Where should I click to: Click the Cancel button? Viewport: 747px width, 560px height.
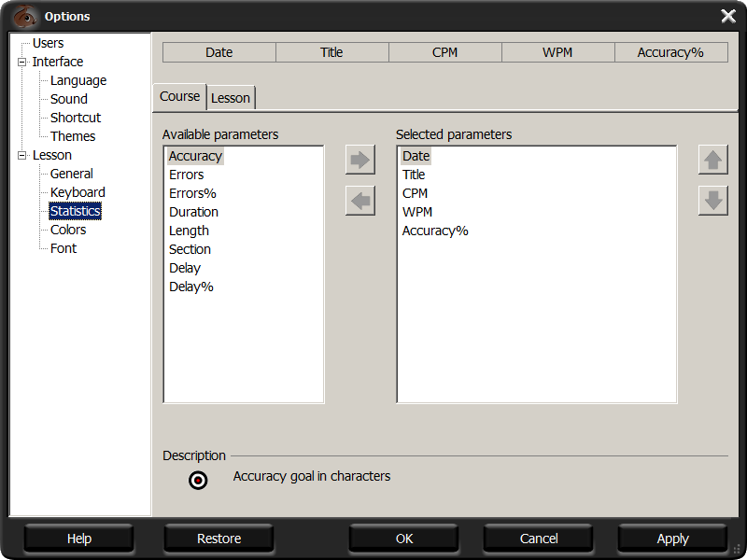(x=539, y=539)
